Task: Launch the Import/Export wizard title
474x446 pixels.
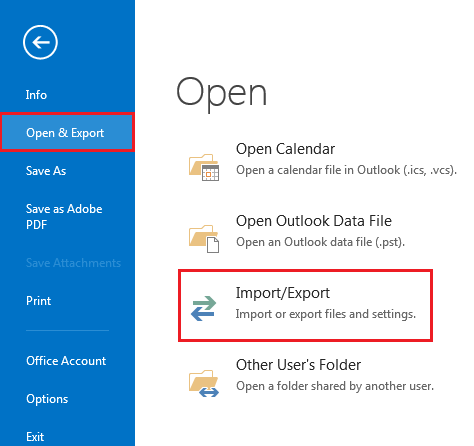Action: [x=283, y=293]
